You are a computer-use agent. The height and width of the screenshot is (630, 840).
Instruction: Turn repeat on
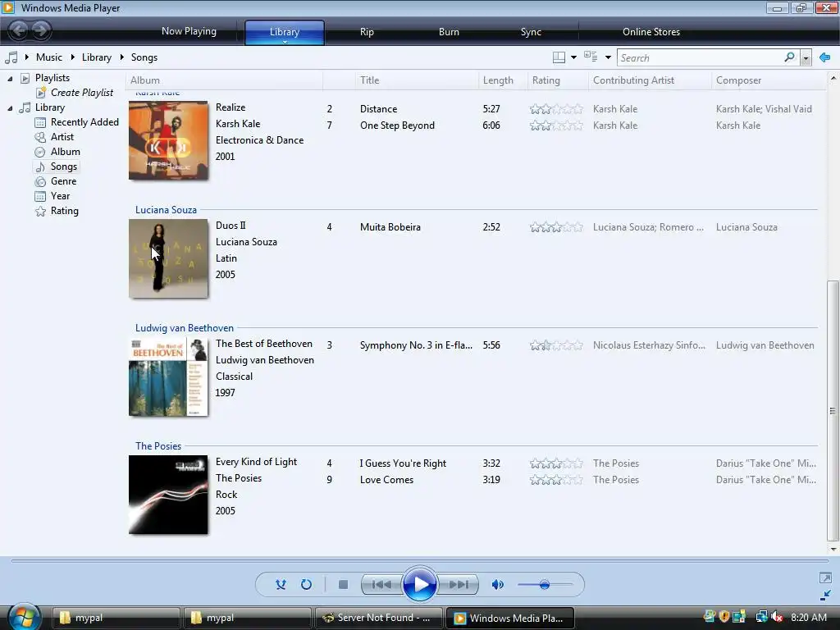point(307,584)
